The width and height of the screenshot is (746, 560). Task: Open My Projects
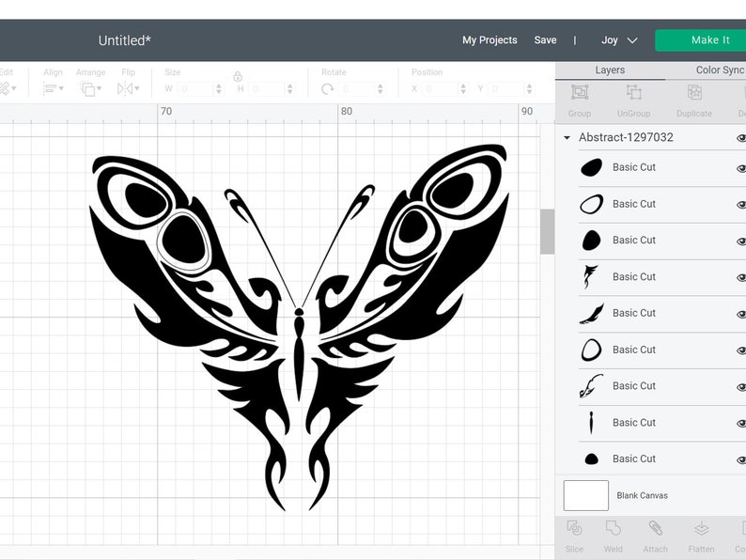490,40
